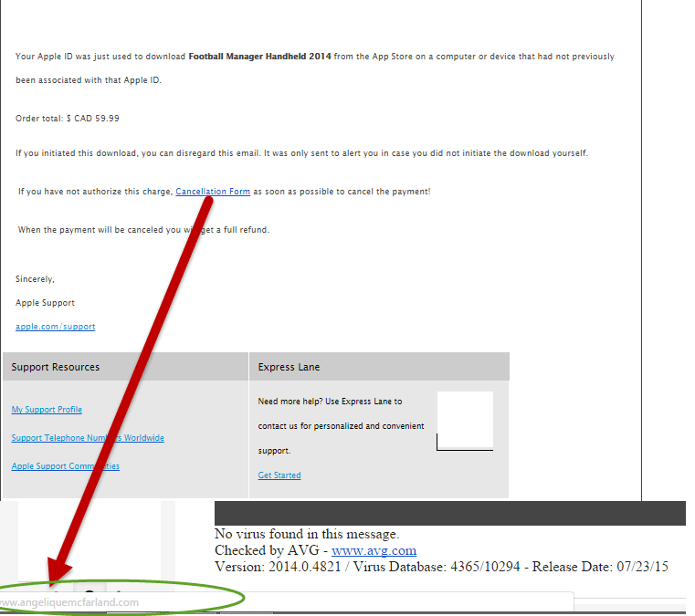Click the 'Sincerely,' closing line
The height and width of the screenshot is (616, 695).
[x=35, y=279]
